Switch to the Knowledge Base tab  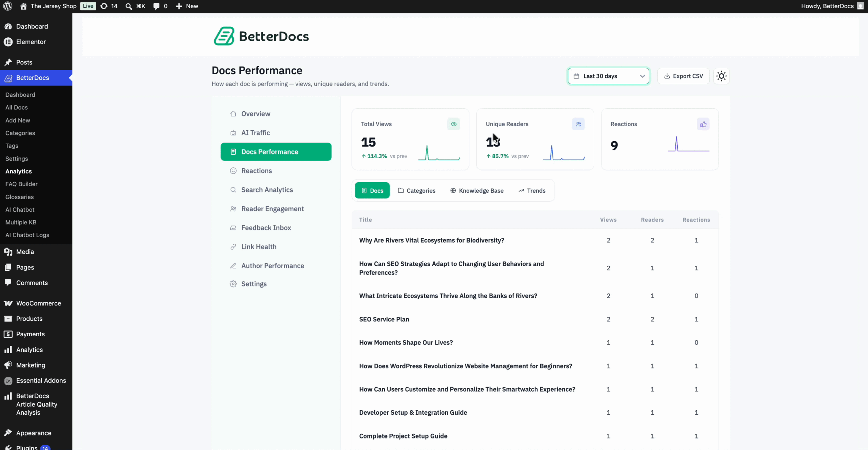coord(476,190)
